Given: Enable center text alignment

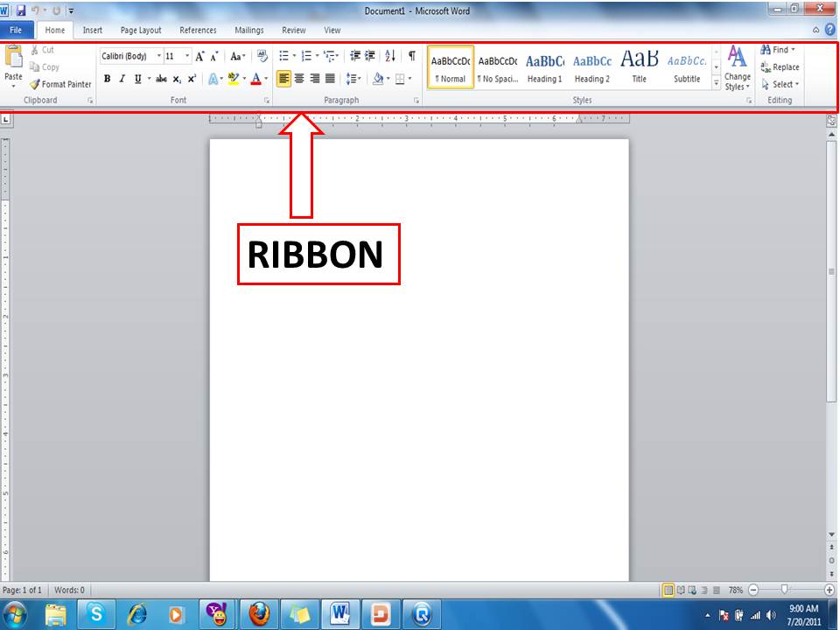Looking at the screenshot, I should (299, 78).
